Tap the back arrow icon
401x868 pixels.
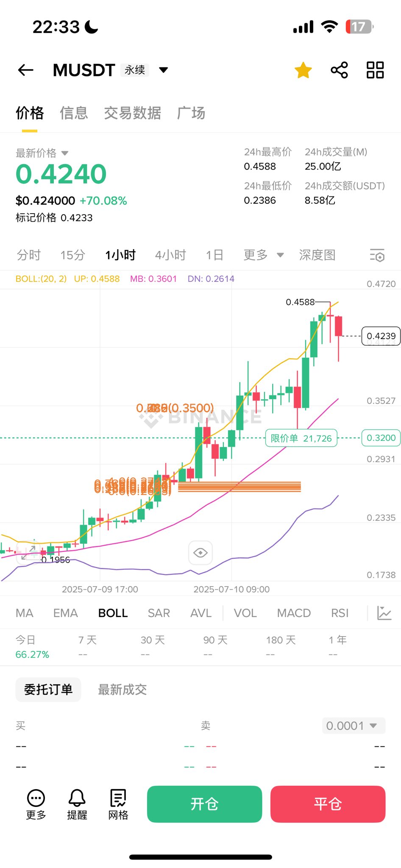point(26,70)
